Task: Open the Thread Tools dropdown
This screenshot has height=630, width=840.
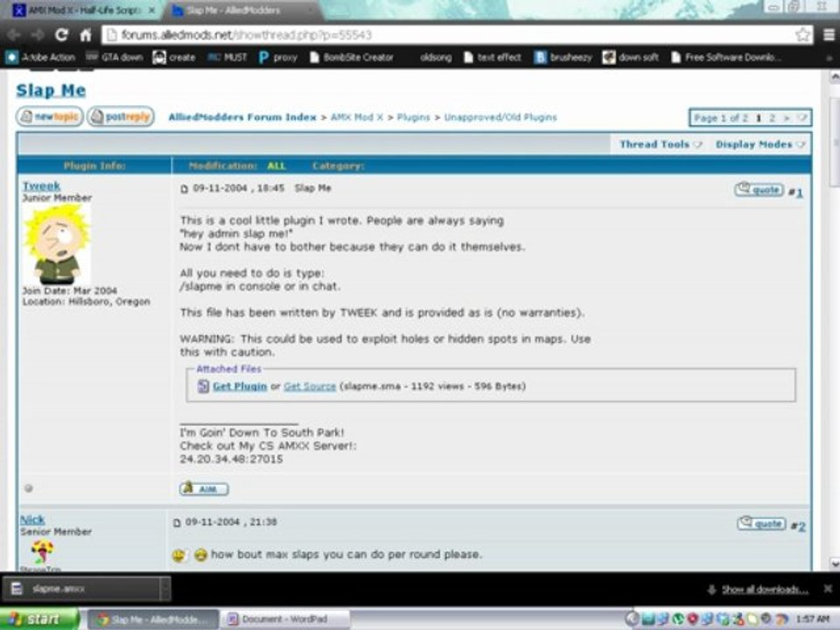Action: pos(661,144)
